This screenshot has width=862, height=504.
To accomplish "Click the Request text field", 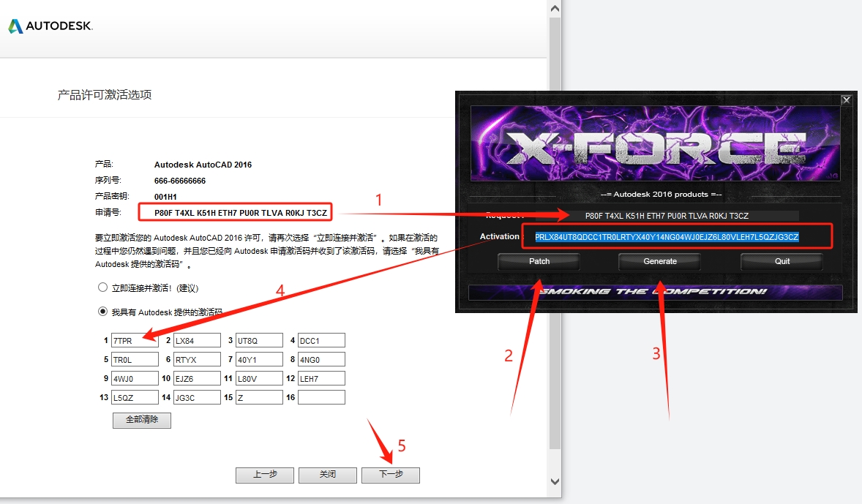I will [667, 216].
